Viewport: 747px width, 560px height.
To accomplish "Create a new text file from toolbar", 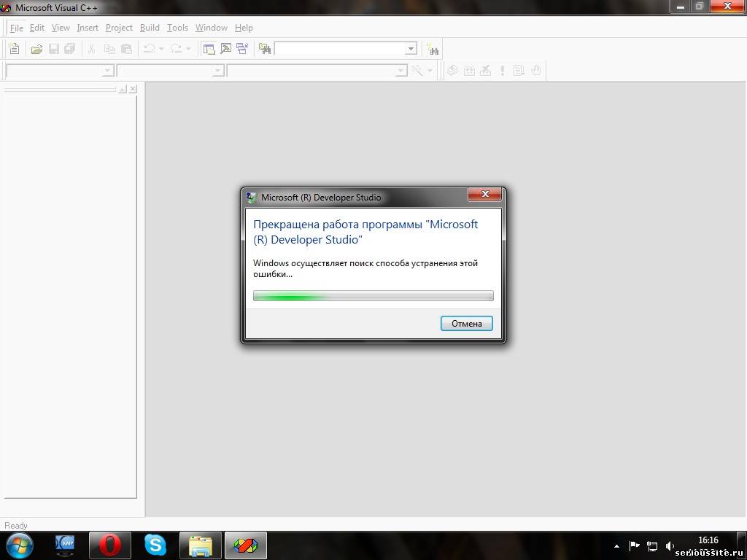I will point(15,49).
